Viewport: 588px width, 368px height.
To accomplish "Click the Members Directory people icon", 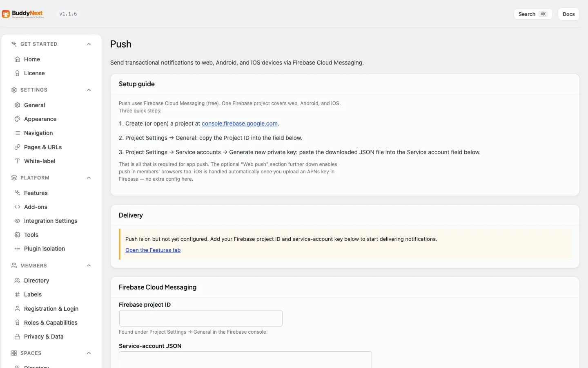I will point(17,280).
